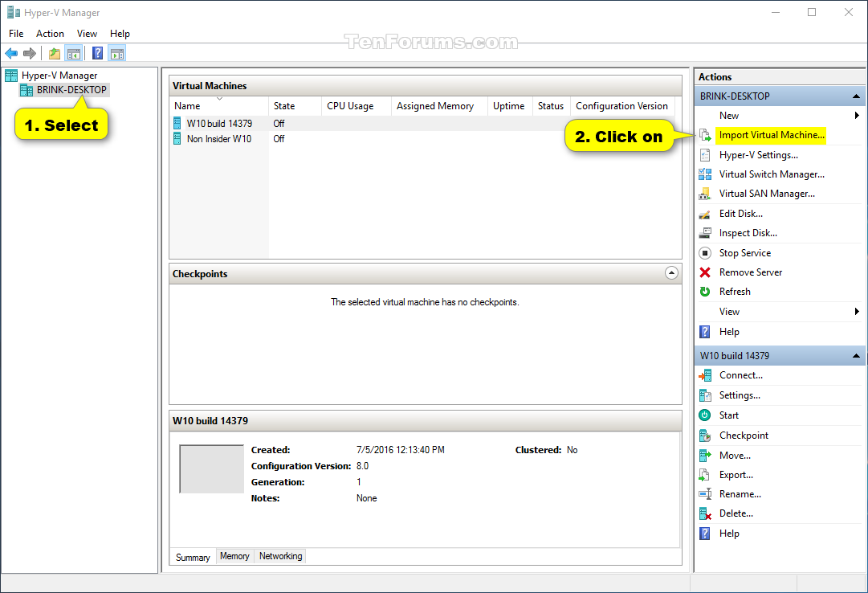Collapse the W10 build 14379 actions section

pyautogui.click(x=856, y=356)
